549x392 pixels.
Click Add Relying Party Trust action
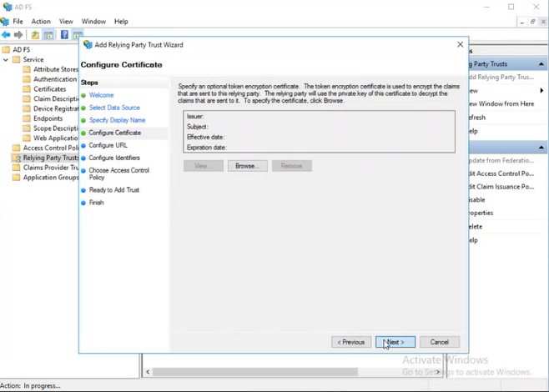[501, 77]
